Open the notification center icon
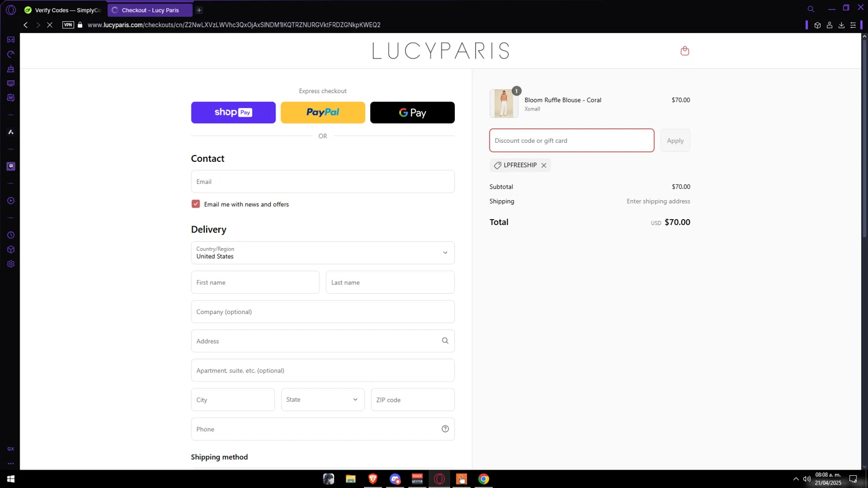The height and width of the screenshot is (488, 868). click(853, 479)
